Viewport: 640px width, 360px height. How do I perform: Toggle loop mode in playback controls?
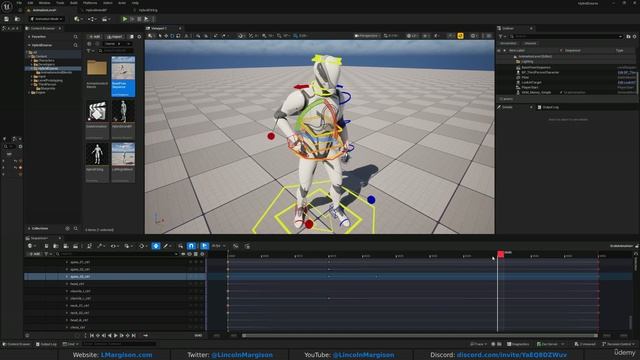146,336
